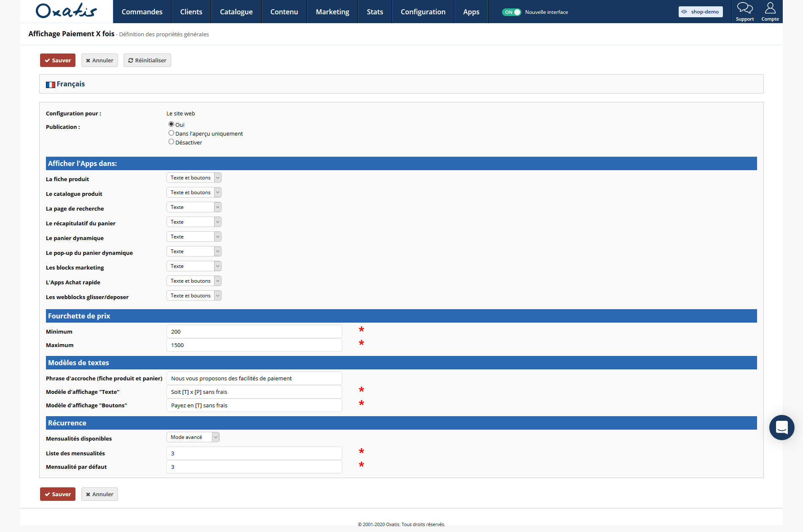Open La fiche produit dropdown

pos(194,178)
